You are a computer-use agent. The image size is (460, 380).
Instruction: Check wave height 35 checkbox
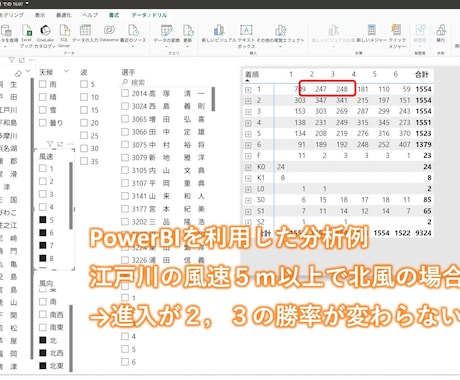pos(84,161)
